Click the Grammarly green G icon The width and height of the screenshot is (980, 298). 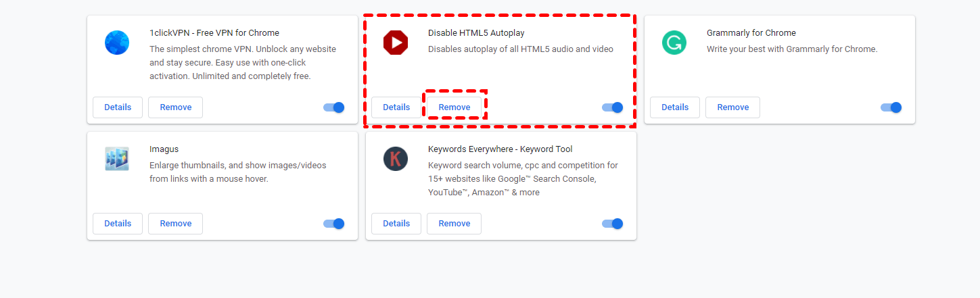pos(674,43)
